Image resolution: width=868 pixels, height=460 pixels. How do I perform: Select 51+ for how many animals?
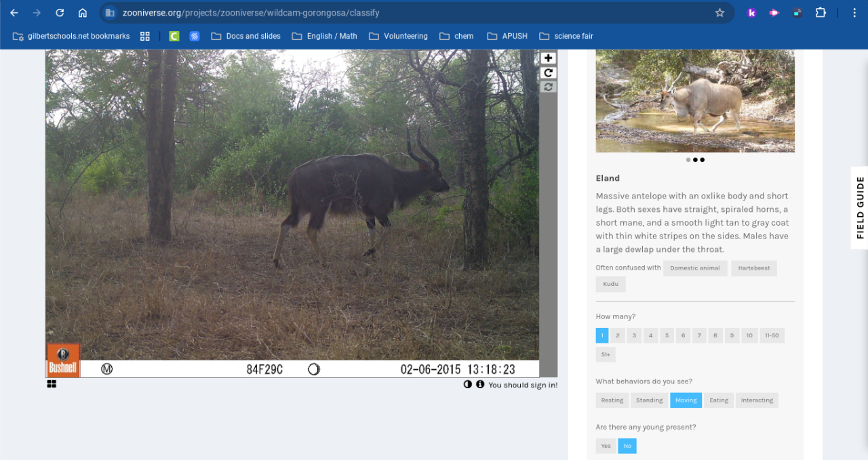coord(606,354)
